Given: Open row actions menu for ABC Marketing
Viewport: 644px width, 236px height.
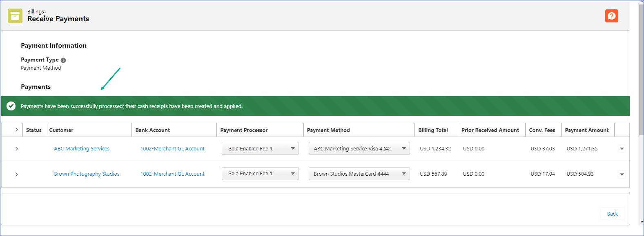Looking at the screenshot, I should 622,149.
